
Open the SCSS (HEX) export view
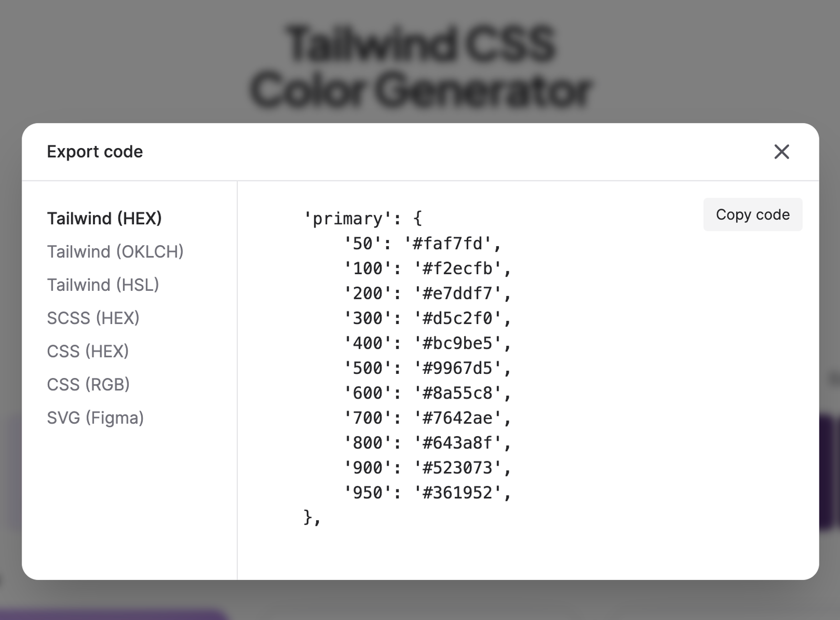[x=93, y=318]
